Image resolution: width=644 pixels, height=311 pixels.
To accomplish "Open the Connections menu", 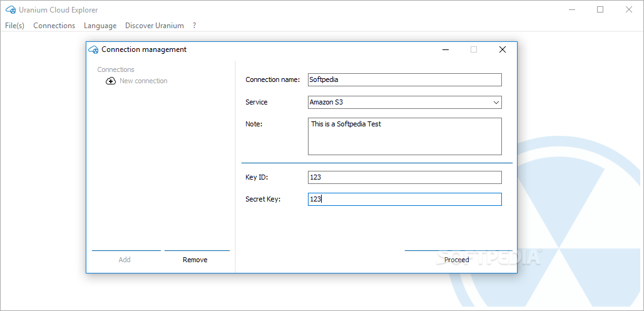I will point(54,26).
